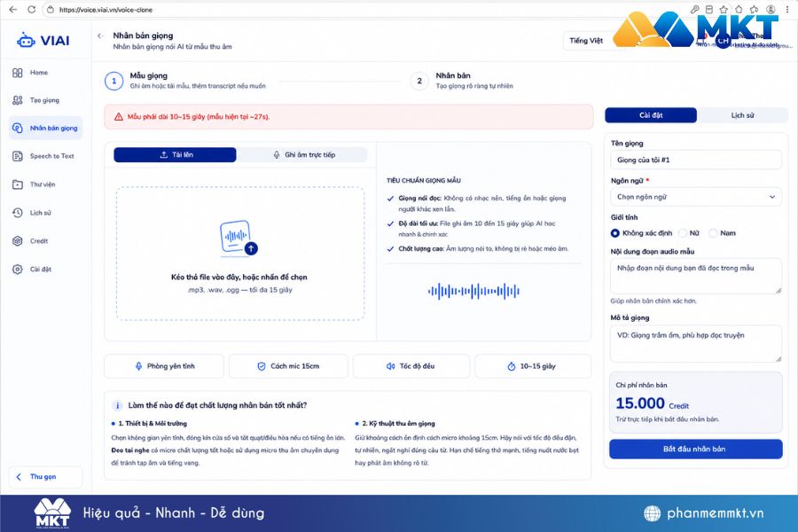Click the Nội dung đoạn audio mẫu textarea
Viewport: 798px width, 532px height.
click(696, 276)
